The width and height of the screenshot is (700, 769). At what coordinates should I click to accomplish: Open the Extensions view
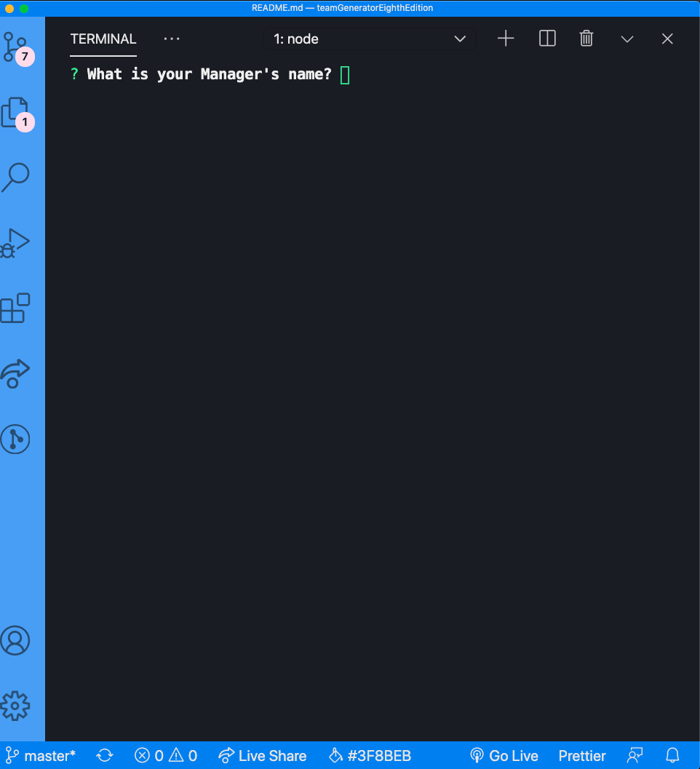point(16,308)
